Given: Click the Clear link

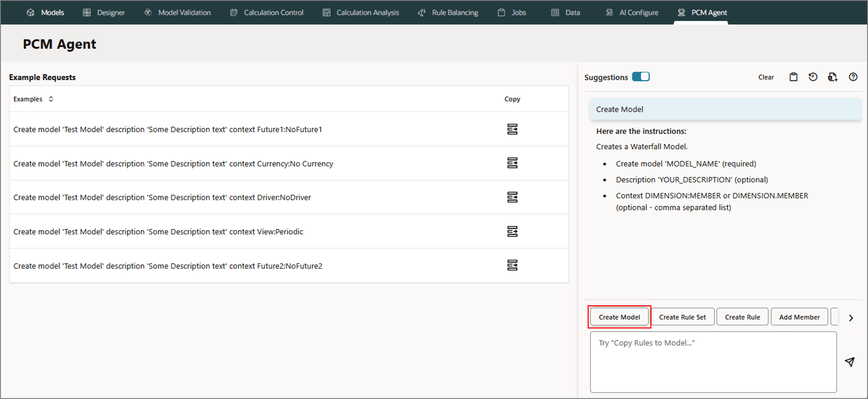Looking at the screenshot, I should (766, 77).
